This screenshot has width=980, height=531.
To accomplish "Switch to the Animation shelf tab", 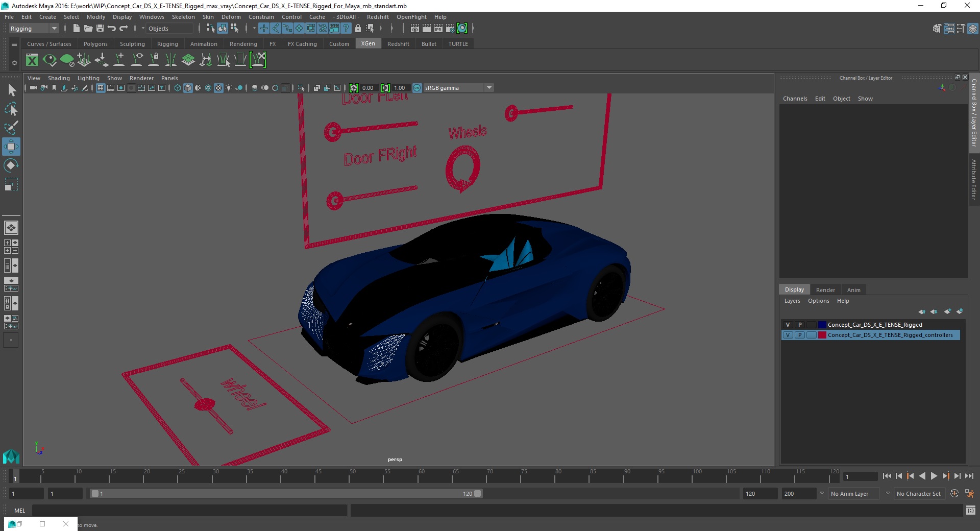I will [204, 44].
